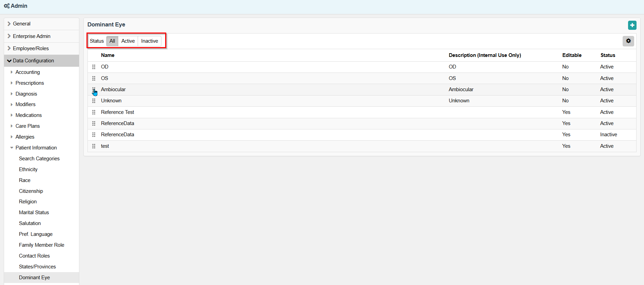Expand the Enterprise Admin section
This screenshot has width=644, height=285.
tap(32, 36)
